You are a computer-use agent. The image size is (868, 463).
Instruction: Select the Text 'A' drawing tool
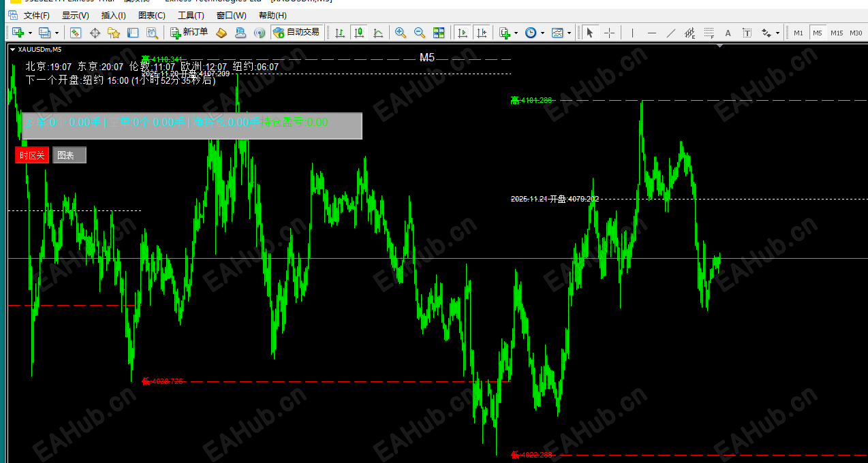point(728,32)
